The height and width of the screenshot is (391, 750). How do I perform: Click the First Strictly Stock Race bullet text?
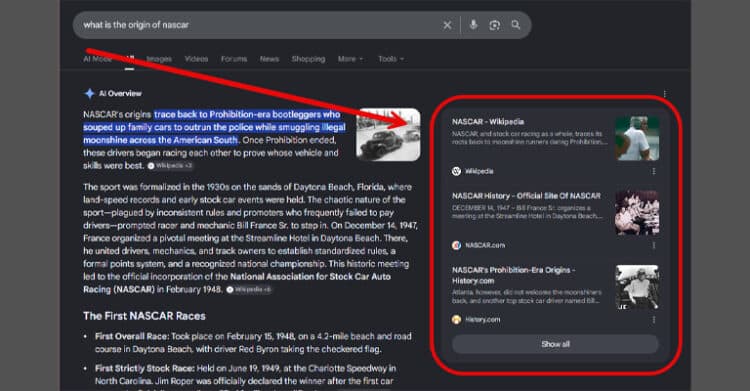pos(245,375)
